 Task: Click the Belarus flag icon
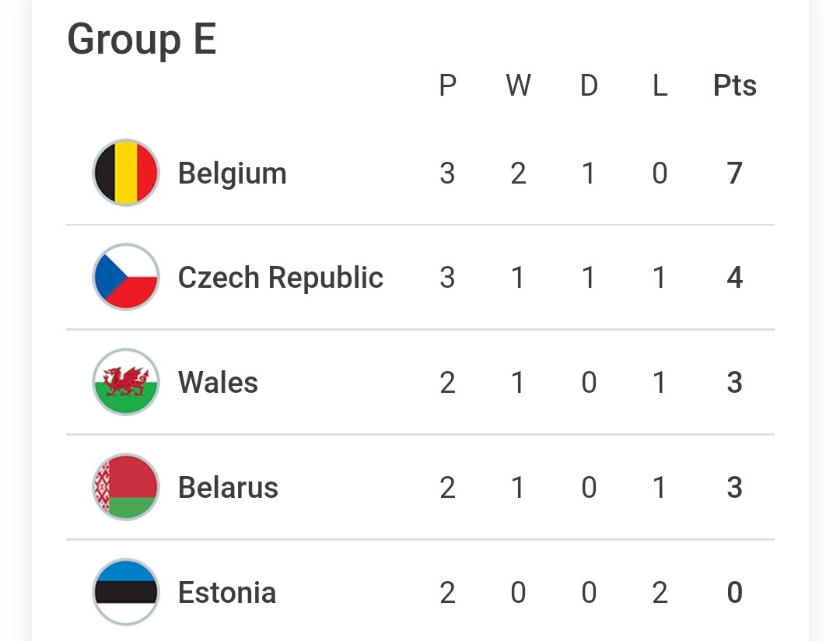(x=126, y=487)
